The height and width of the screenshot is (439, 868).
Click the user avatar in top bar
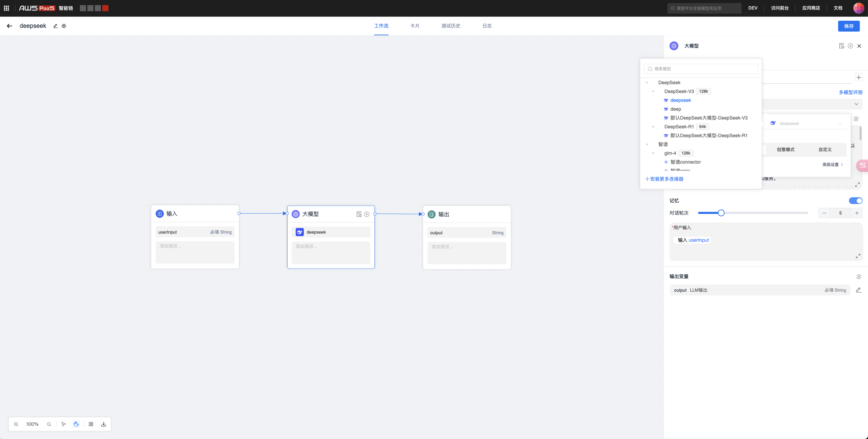tap(858, 8)
